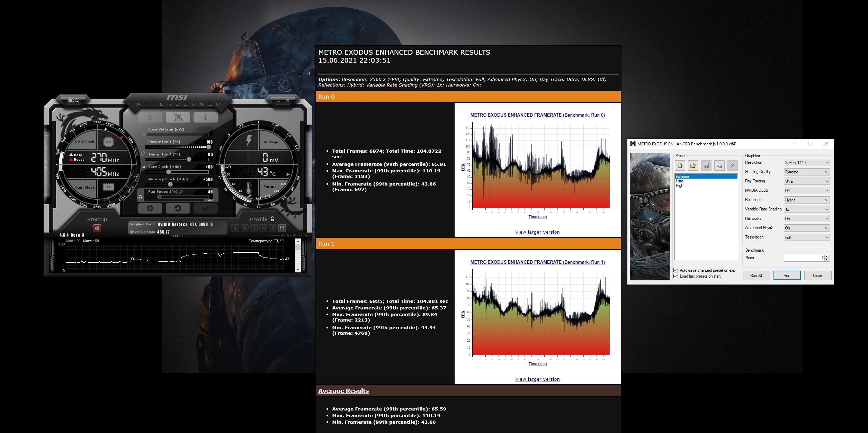Viewport: 868px width, 433px height.
Task: Create a new preset in benchmark
Action: click(680, 165)
